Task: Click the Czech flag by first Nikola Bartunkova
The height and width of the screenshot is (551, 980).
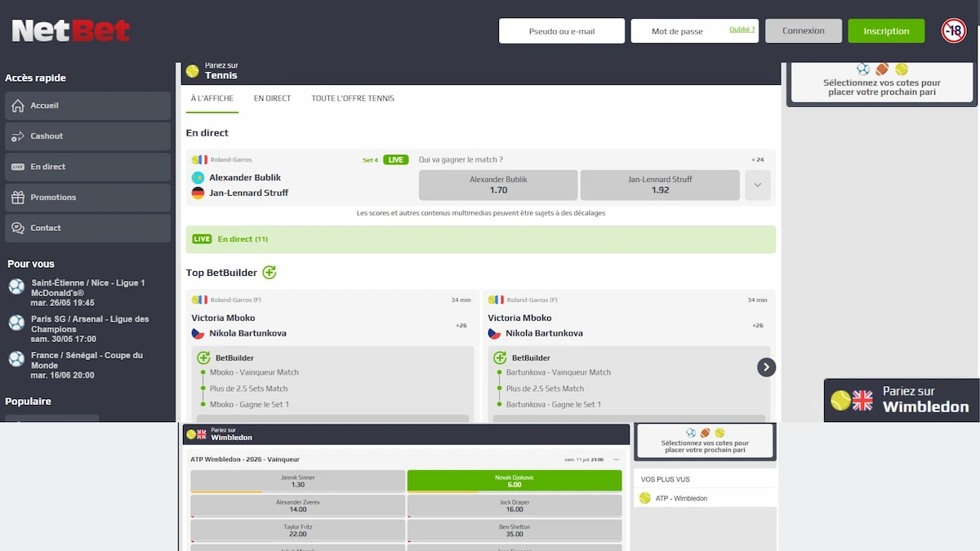Action: [198, 333]
